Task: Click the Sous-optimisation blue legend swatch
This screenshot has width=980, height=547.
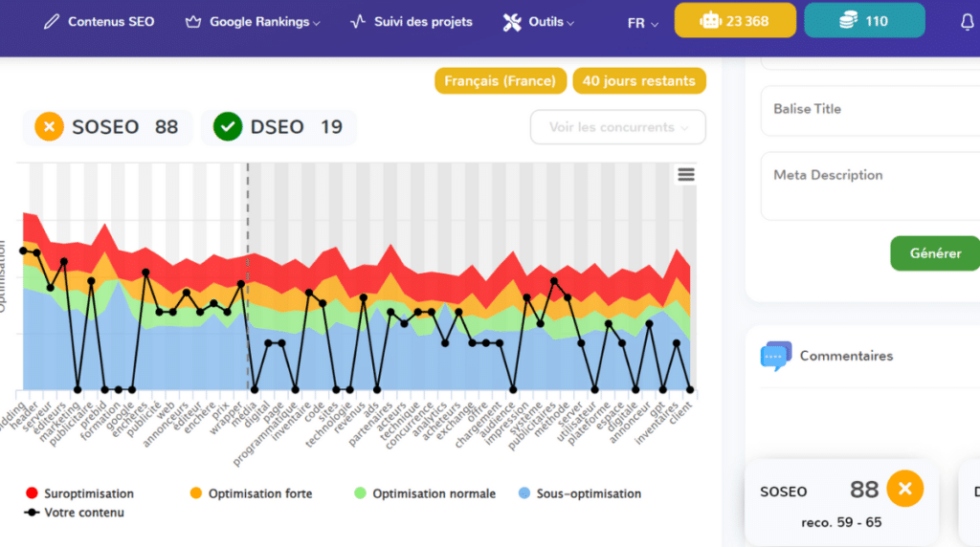Action: pyautogui.click(x=524, y=493)
